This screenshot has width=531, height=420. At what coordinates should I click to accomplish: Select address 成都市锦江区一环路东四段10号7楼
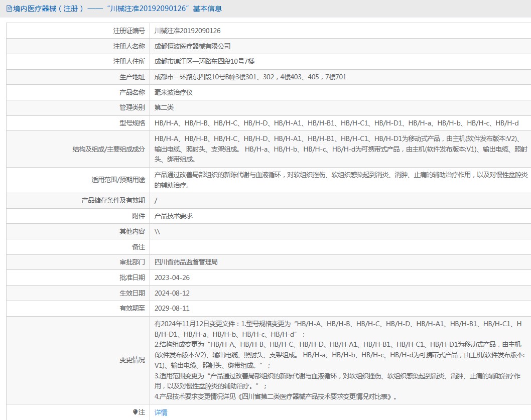(x=204, y=61)
